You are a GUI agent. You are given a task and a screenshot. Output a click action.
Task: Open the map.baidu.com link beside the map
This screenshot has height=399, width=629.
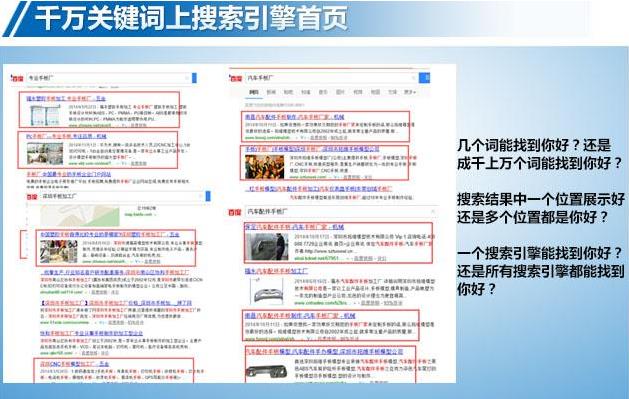coord(138,215)
